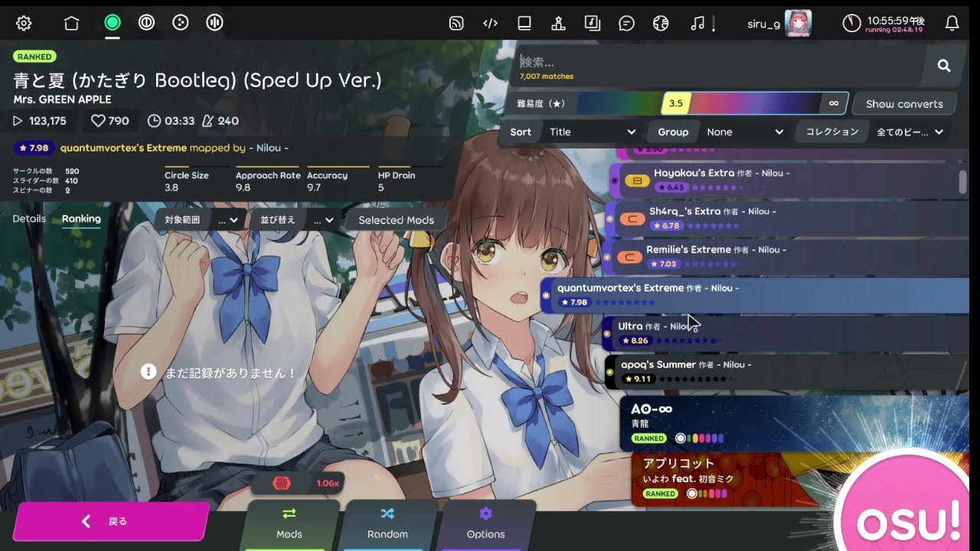The height and width of the screenshot is (551, 980).
Task: Click the siru_g user avatar
Action: click(x=798, y=23)
